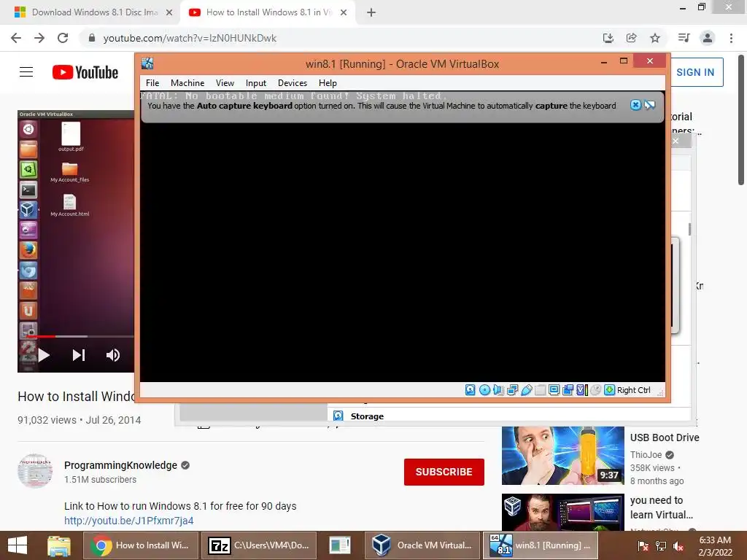Click the ProgrammingKnowledge channel name
This screenshot has height=560, width=747.
[120, 465]
